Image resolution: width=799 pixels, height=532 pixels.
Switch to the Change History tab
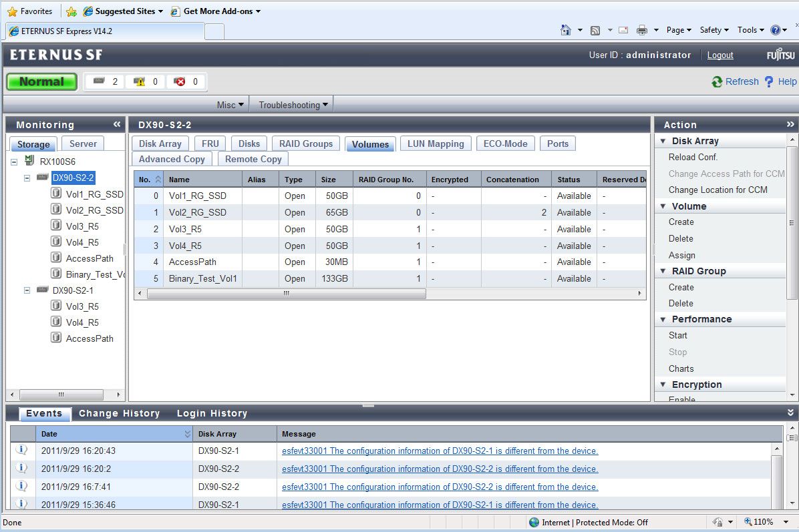pyautogui.click(x=119, y=413)
